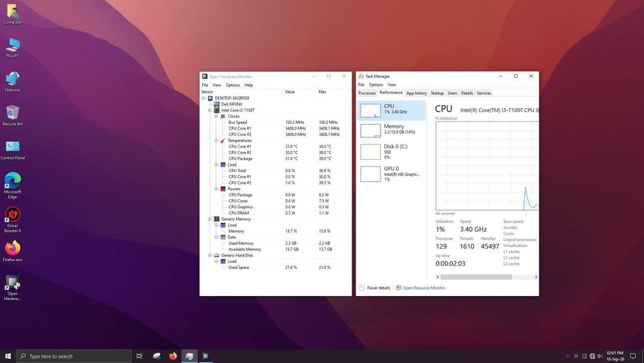Select the This PC desktop icon
The width and height of the screenshot is (644, 363).
[x=12, y=48]
